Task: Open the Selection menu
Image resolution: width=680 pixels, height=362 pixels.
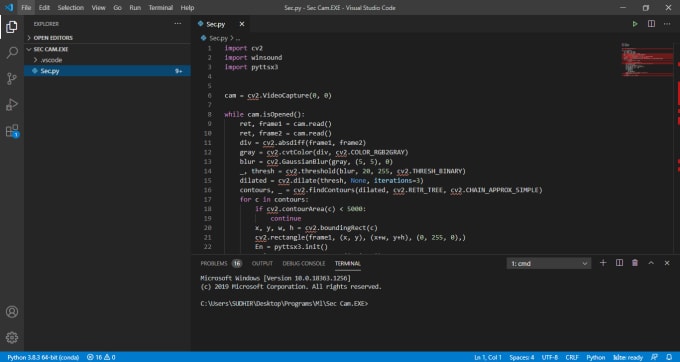Action: 71,8
